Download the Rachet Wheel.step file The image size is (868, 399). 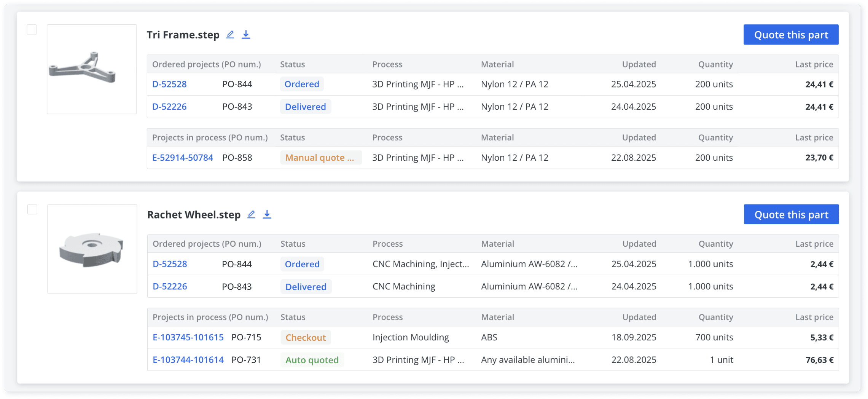pos(267,214)
